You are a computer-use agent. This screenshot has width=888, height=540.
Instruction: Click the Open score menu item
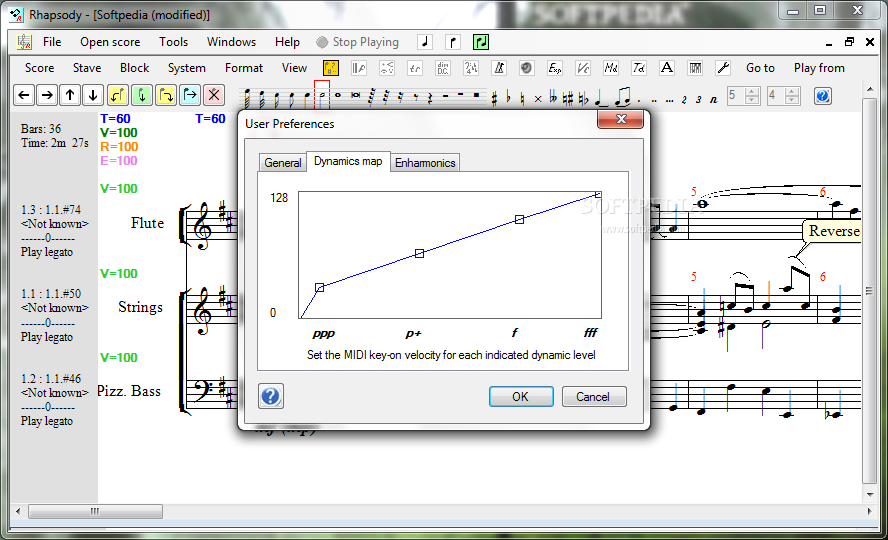[110, 42]
